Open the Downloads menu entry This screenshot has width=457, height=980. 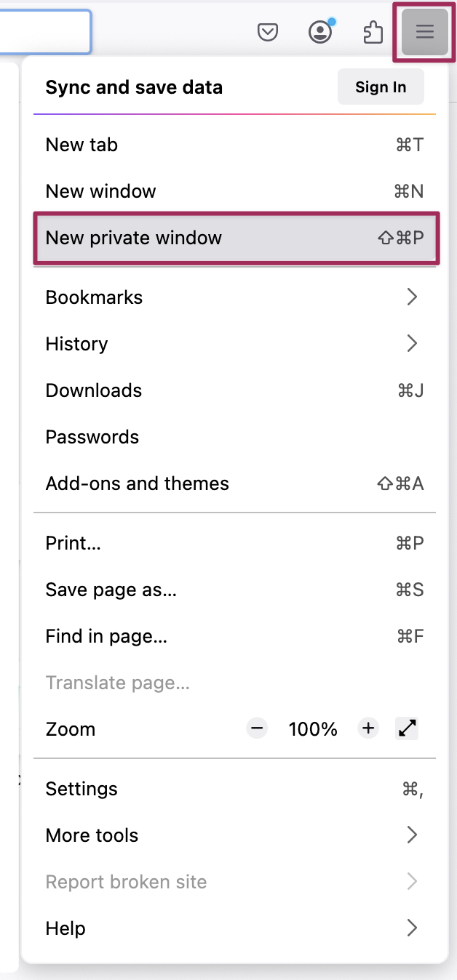pos(234,390)
